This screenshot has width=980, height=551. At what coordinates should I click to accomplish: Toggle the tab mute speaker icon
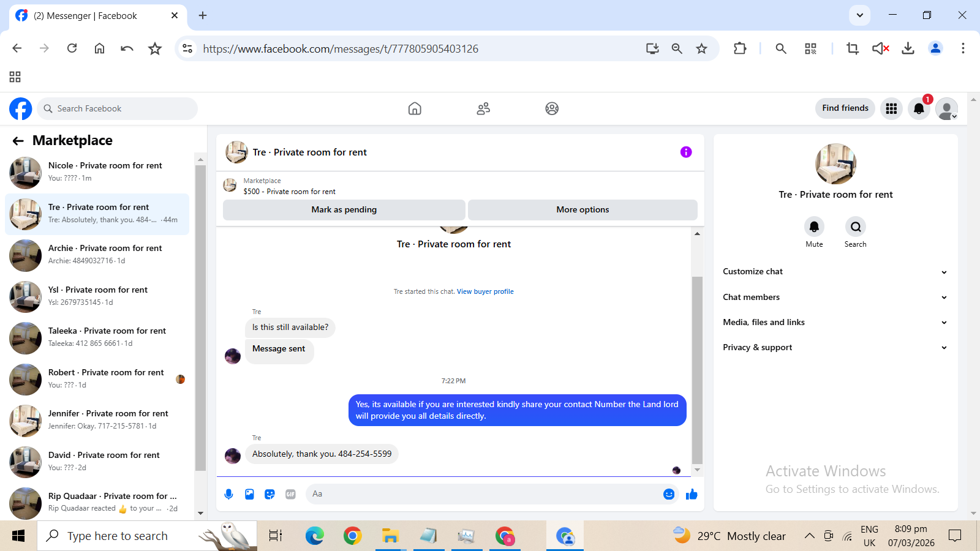tap(880, 48)
